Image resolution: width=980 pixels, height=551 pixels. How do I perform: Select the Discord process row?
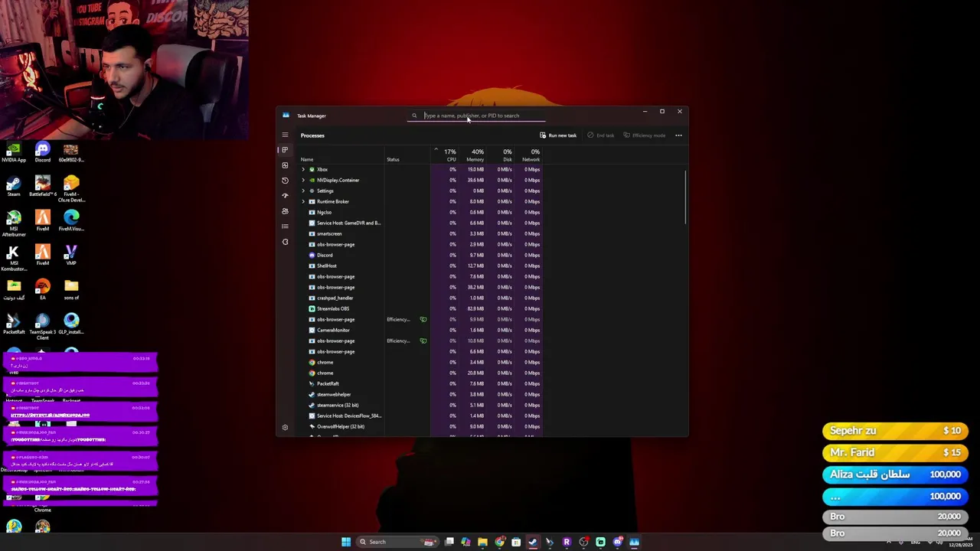(x=420, y=255)
